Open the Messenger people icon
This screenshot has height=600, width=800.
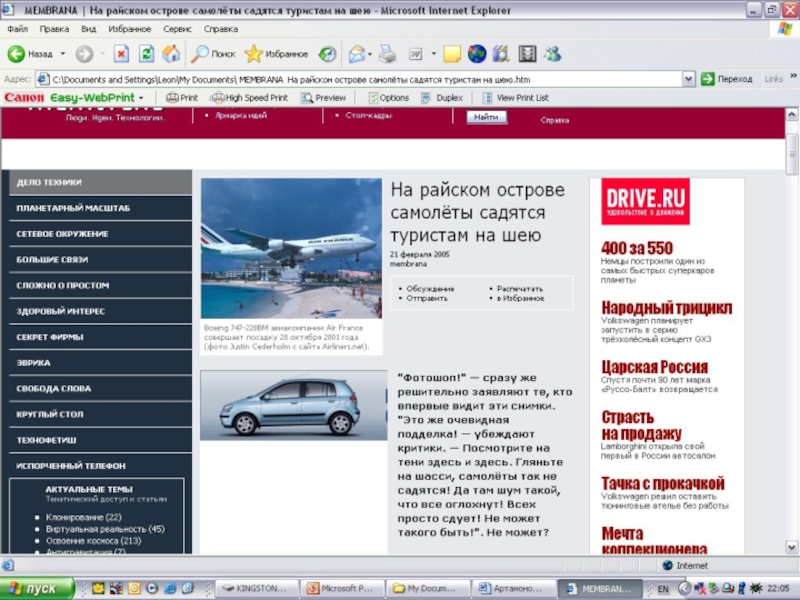tap(553, 54)
